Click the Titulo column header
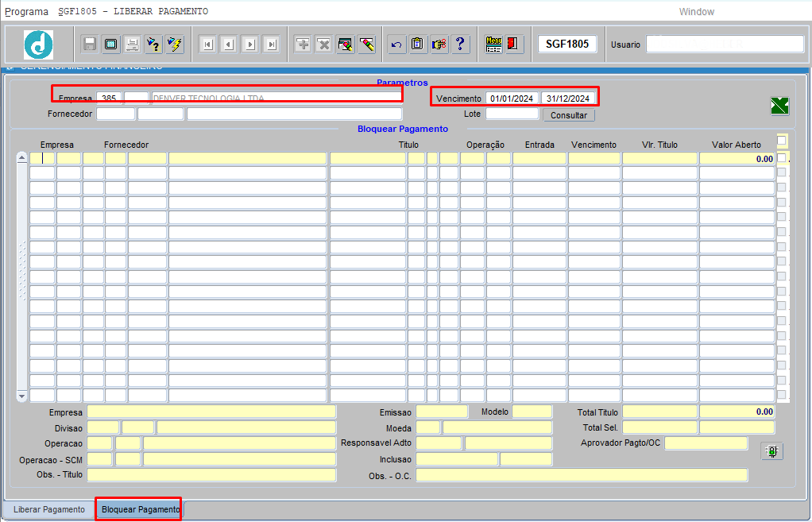812x522 pixels. click(408, 145)
